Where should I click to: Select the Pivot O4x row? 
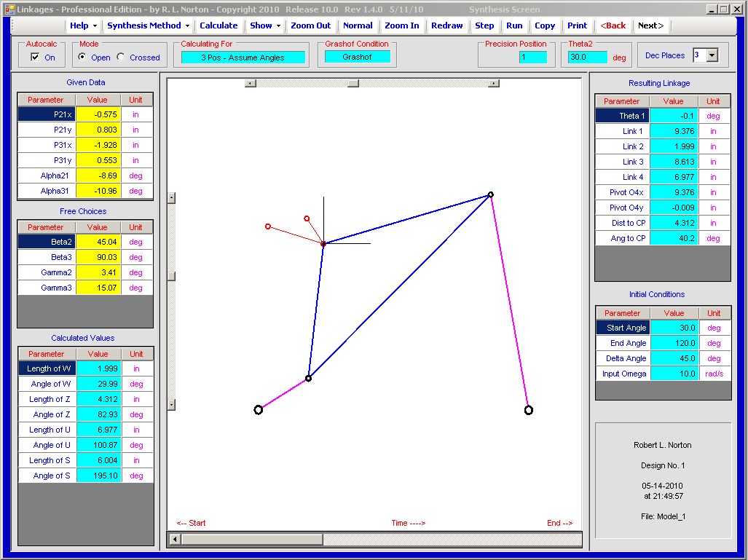tap(663, 192)
